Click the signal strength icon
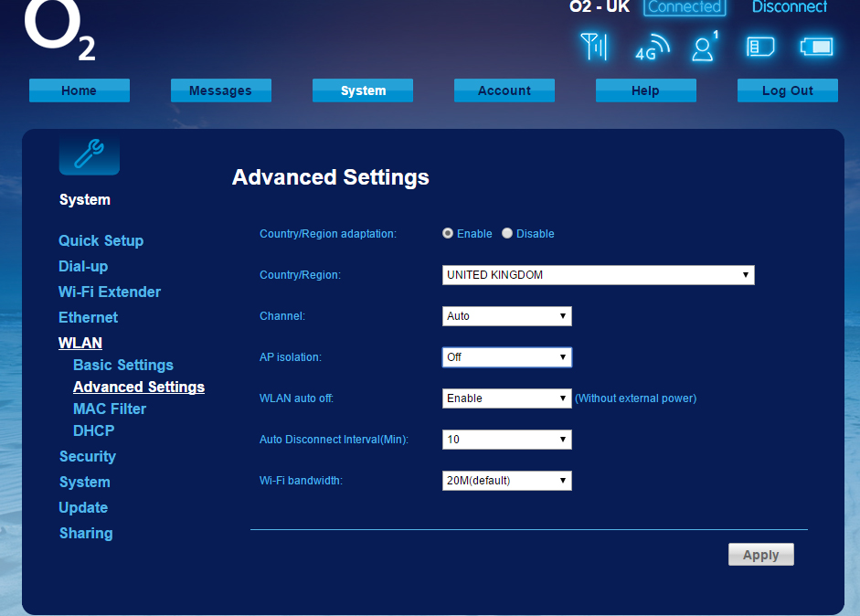The width and height of the screenshot is (860, 616). tap(595, 45)
